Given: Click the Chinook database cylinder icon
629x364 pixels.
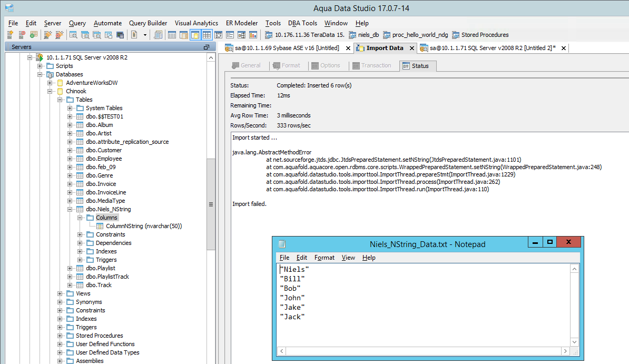Looking at the screenshot, I should pos(60,91).
